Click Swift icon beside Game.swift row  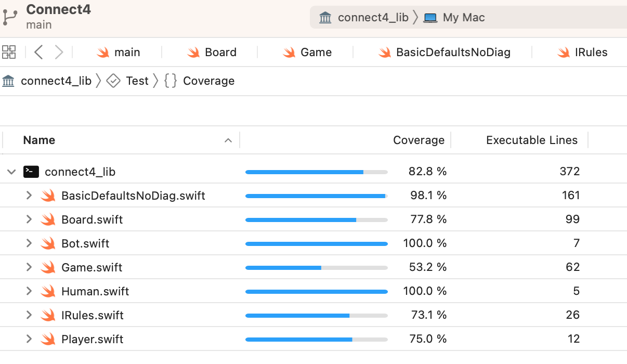[48, 267]
